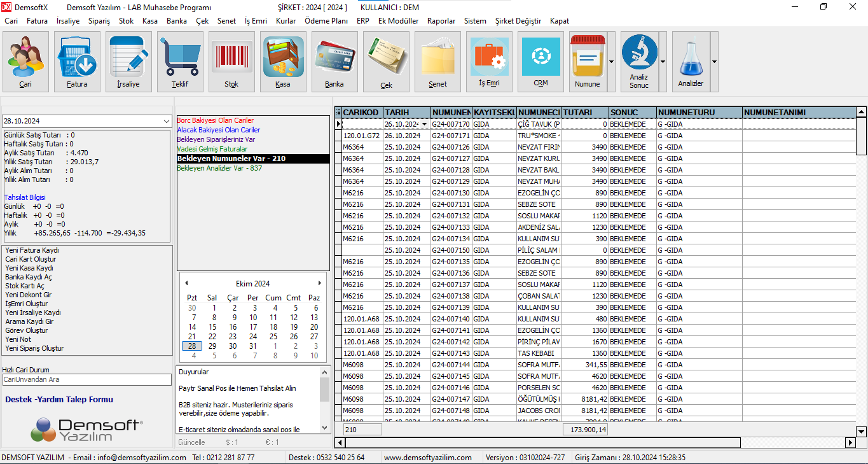Click Yeni Fatura Kaydı shortcut
The width and height of the screenshot is (868, 464).
(x=32, y=250)
